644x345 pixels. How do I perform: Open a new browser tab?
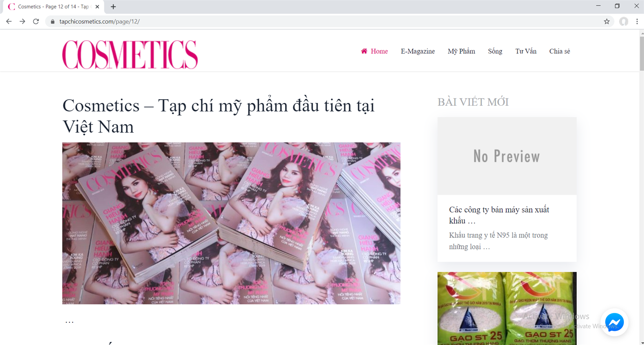click(113, 6)
